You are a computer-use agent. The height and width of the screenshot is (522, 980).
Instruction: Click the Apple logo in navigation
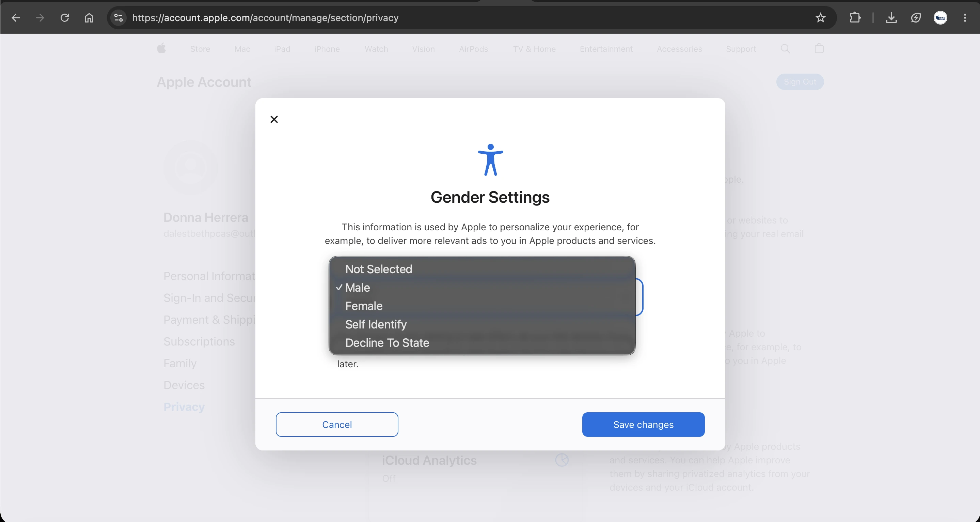click(x=161, y=48)
